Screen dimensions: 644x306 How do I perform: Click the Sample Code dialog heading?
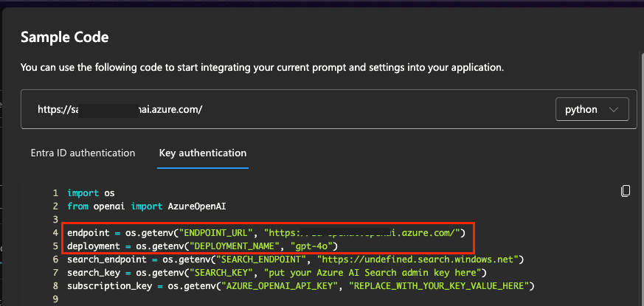click(x=65, y=37)
